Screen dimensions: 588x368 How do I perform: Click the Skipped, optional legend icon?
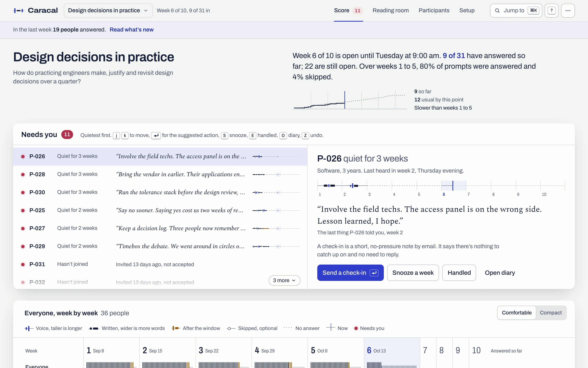(x=231, y=329)
